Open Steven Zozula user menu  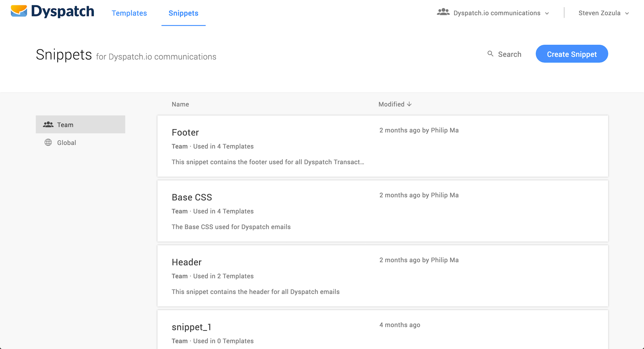pos(604,13)
